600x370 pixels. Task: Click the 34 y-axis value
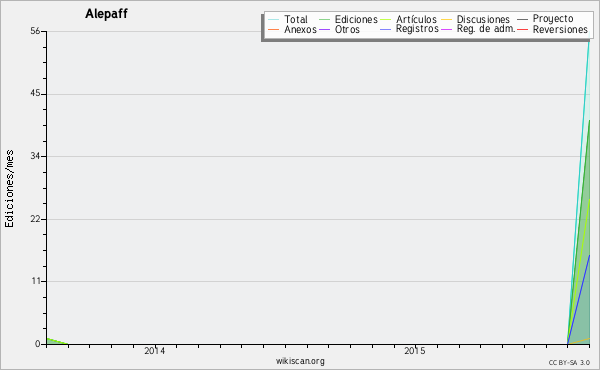(x=35, y=156)
